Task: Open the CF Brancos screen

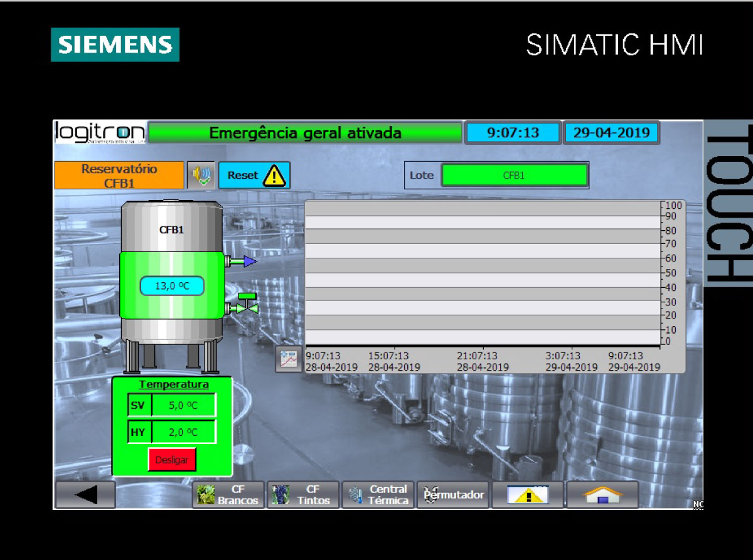Action: pyautogui.click(x=229, y=495)
